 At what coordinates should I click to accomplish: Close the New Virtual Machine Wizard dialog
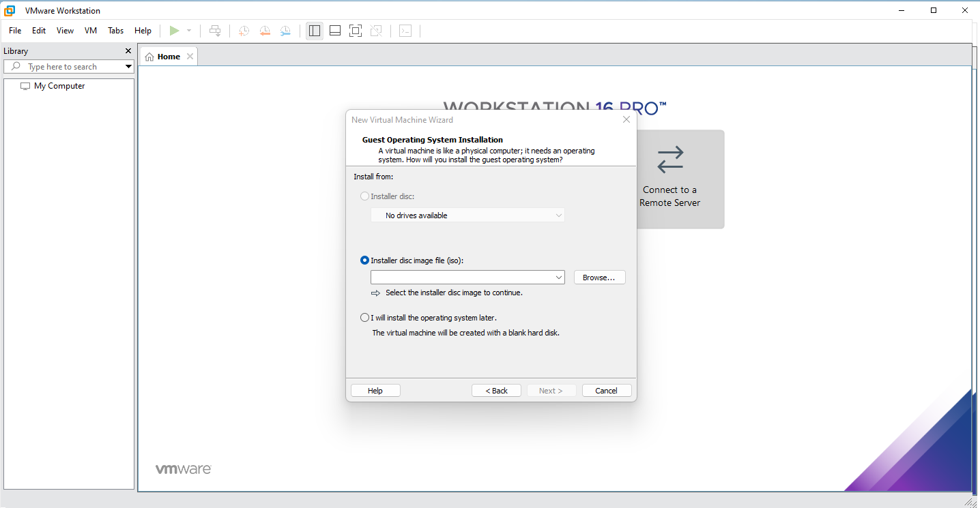pyautogui.click(x=626, y=120)
